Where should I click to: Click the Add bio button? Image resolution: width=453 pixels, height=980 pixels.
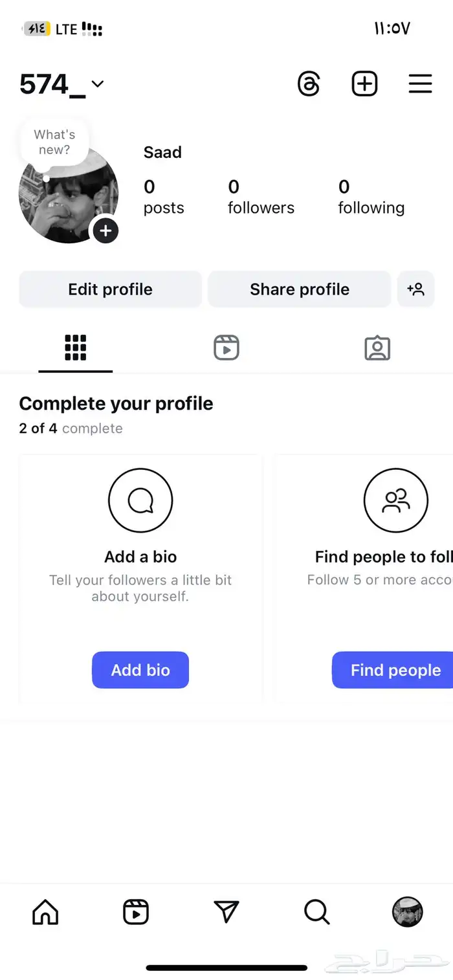tap(140, 670)
